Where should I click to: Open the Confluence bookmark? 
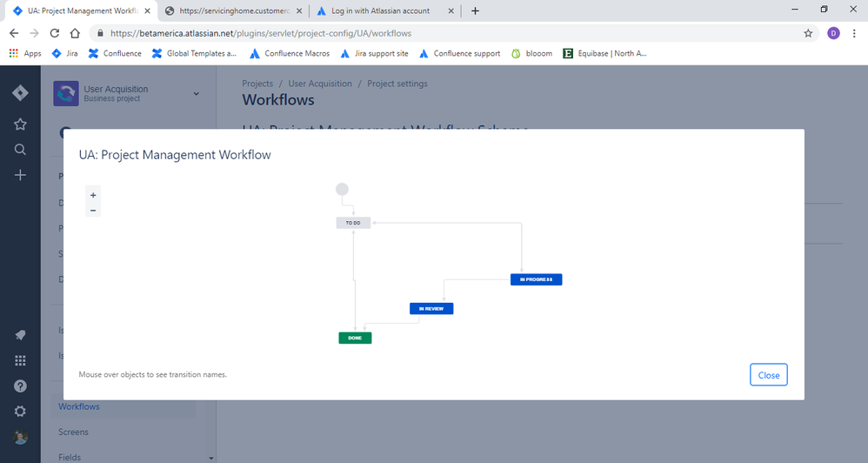coord(115,53)
